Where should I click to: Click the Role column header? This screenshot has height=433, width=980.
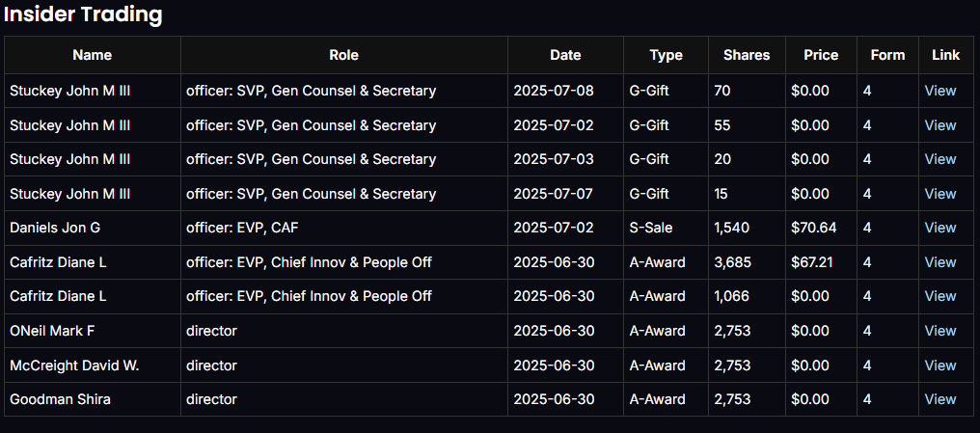(x=343, y=55)
